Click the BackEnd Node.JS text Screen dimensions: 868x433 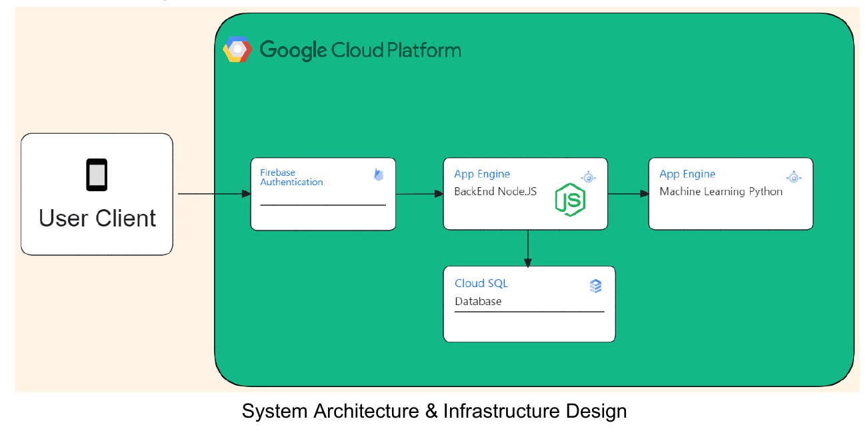[x=496, y=191]
